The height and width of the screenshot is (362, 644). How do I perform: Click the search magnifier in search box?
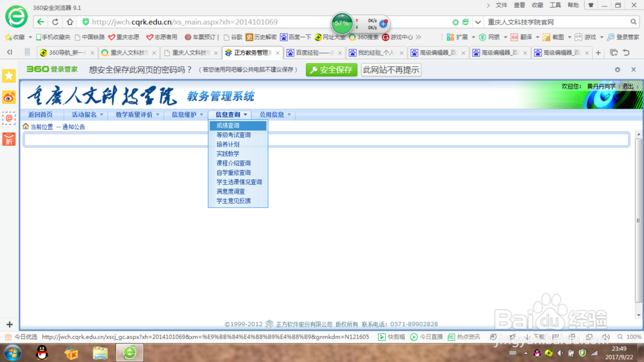633,22
